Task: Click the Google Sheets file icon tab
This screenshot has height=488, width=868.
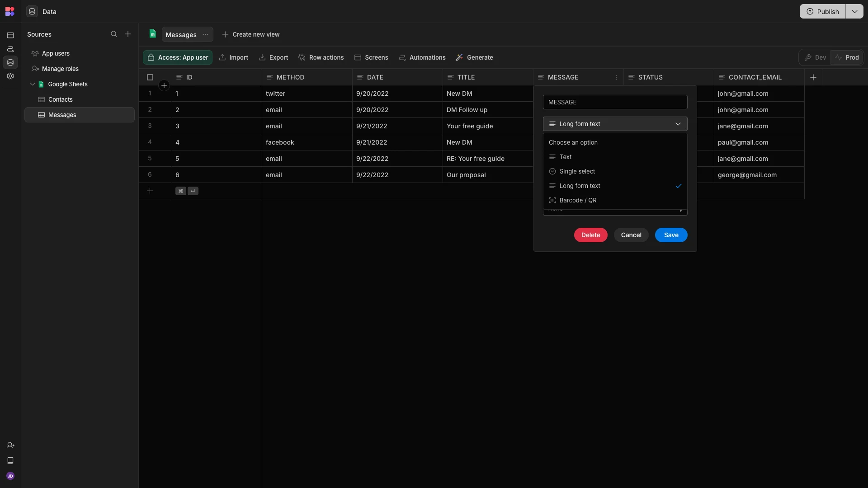Action: [x=153, y=34]
